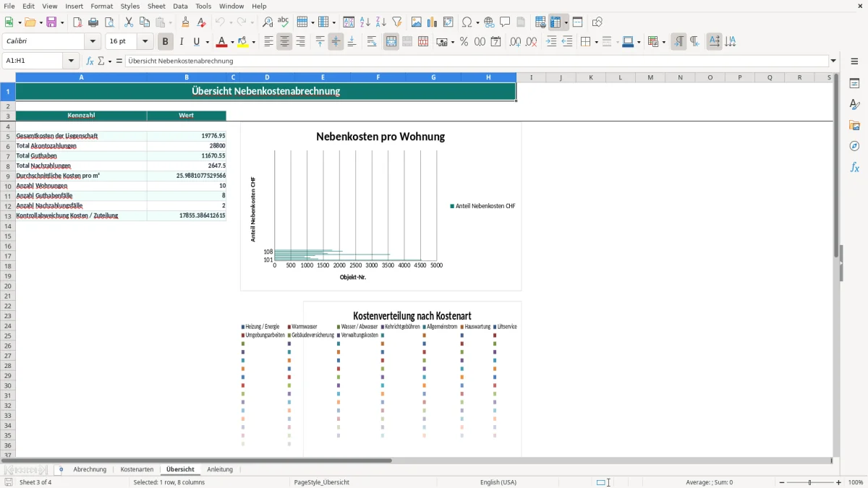The height and width of the screenshot is (488, 868).
Task: Expand the Font Name dropdown
Action: (x=93, y=42)
